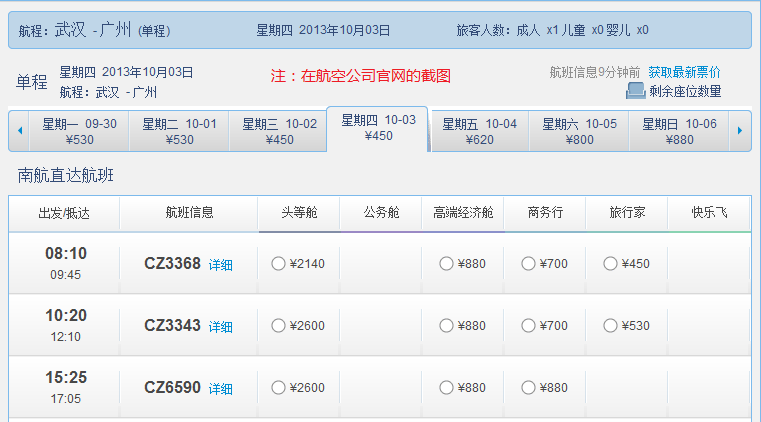The width and height of the screenshot is (761, 422).
Task: Select 星期日 10-06 date tab
Action: [x=679, y=131]
